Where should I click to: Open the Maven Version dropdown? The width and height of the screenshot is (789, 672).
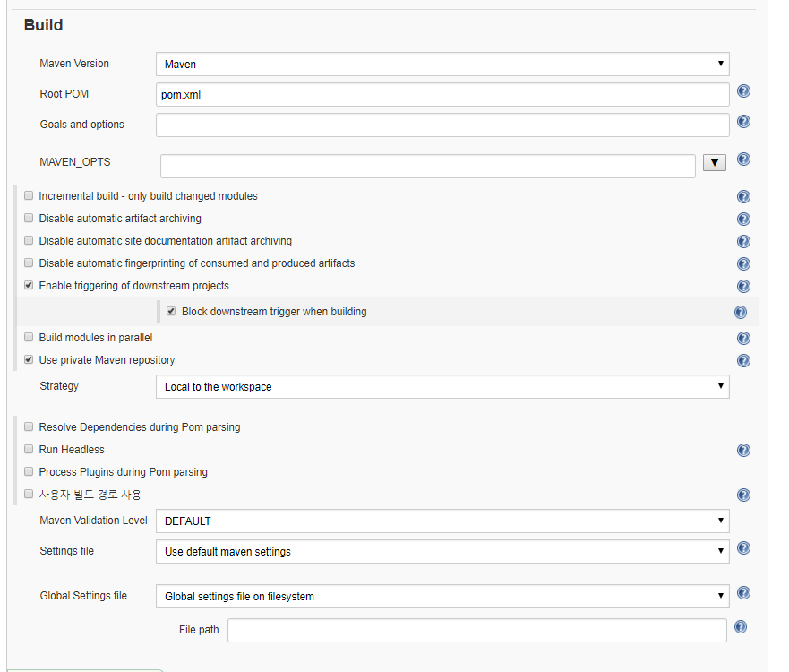(442, 65)
